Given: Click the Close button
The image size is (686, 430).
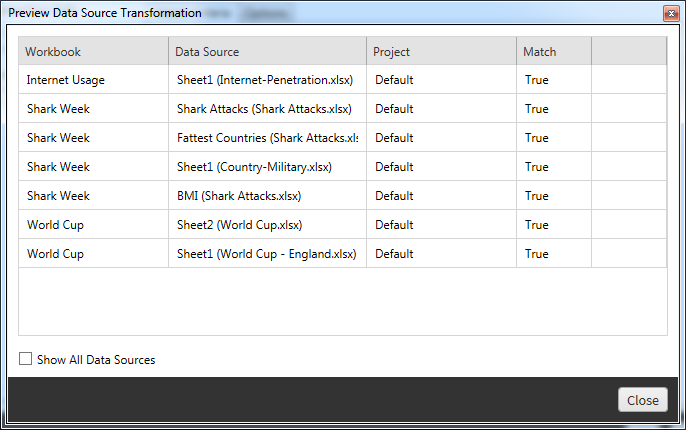Looking at the screenshot, I should tap(642, 400).
